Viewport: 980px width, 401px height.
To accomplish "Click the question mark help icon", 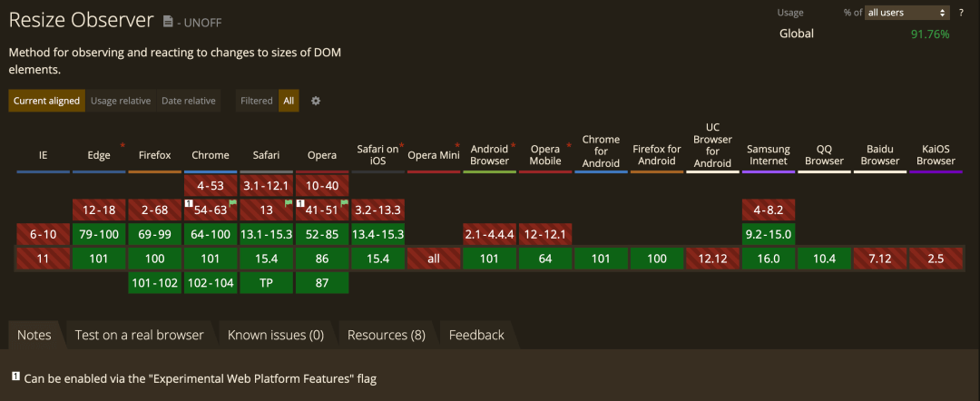I will (x=961, y=13).
